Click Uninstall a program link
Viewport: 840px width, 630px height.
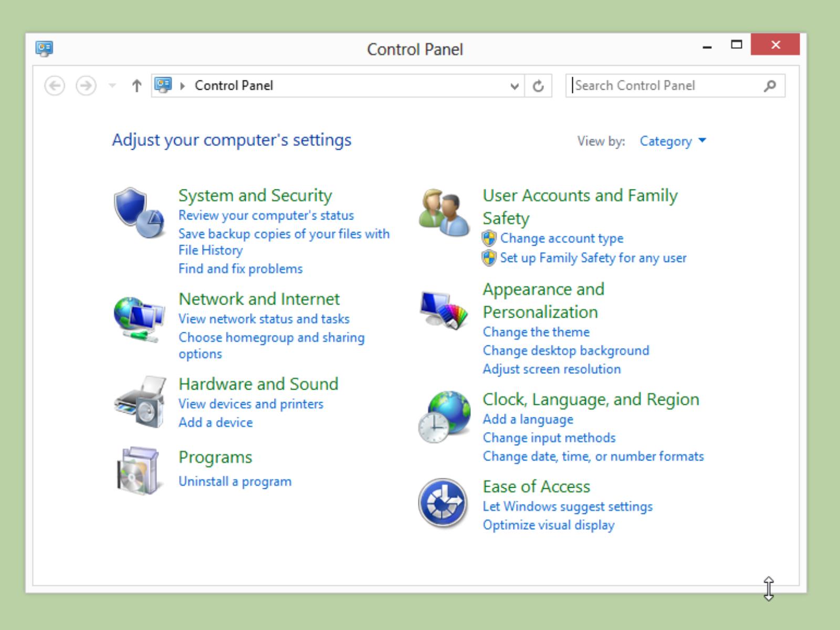[x=235, y=481]
